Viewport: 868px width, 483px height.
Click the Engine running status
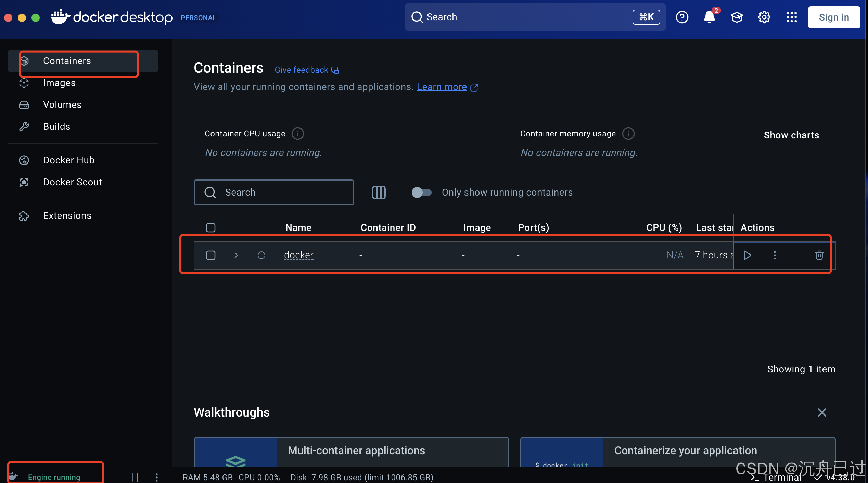54,477
